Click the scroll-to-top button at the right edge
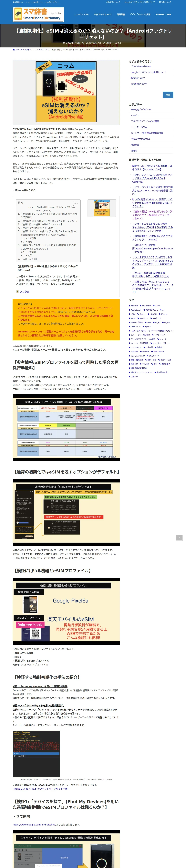 (x=179, y=537)
